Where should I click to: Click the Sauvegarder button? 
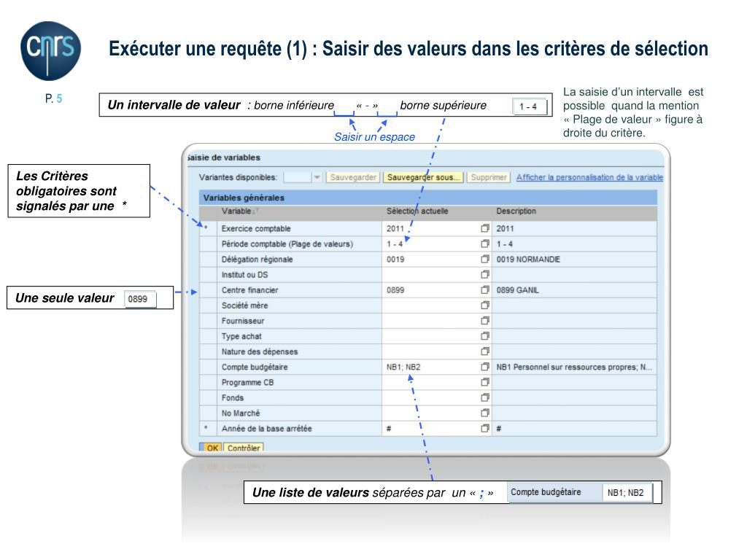[353, 177]
